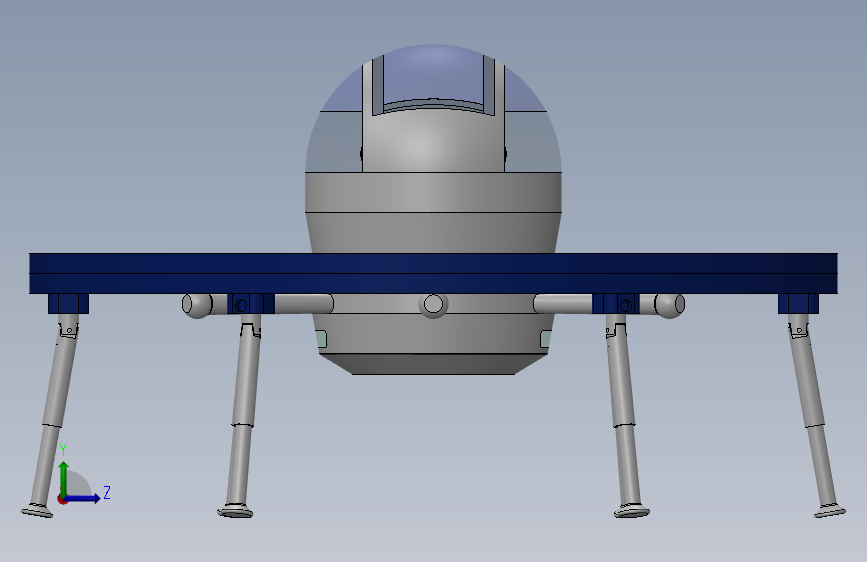Click the 'Y' axis label
Screen dimensions: 867x562
(63, 450)
